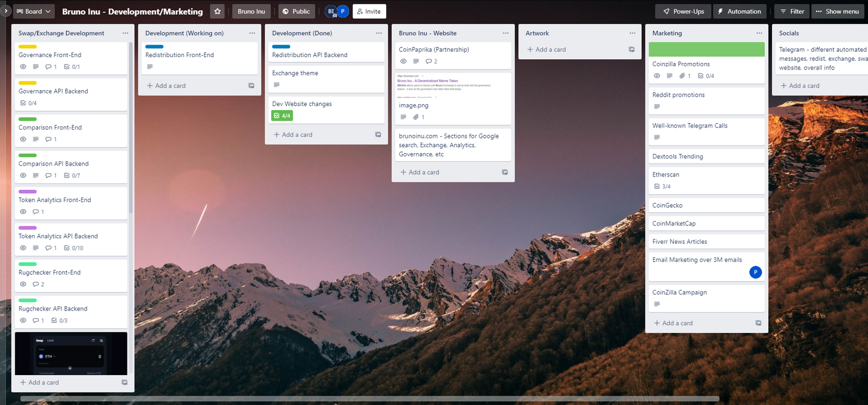Add a card to the Artwork list
Image resolution: width=868 pixels, height=405 pixels.
pyautogui.click(x=547, y=49)
